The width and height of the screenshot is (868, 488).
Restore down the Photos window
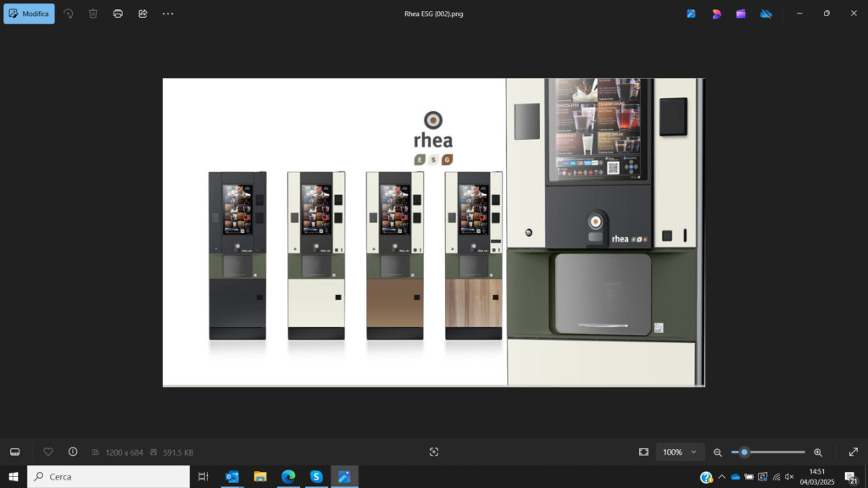tap(826, 14)
